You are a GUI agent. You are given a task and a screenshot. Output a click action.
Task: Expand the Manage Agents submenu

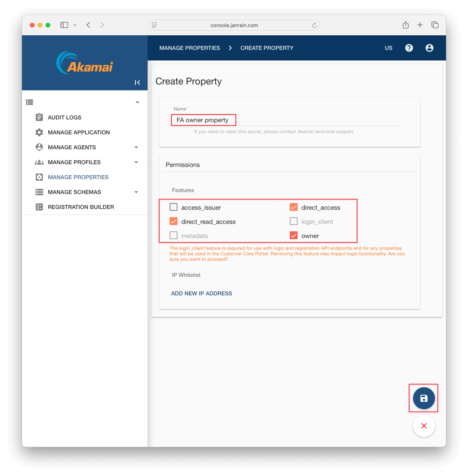pyautogui.click(x=136, y=147)
